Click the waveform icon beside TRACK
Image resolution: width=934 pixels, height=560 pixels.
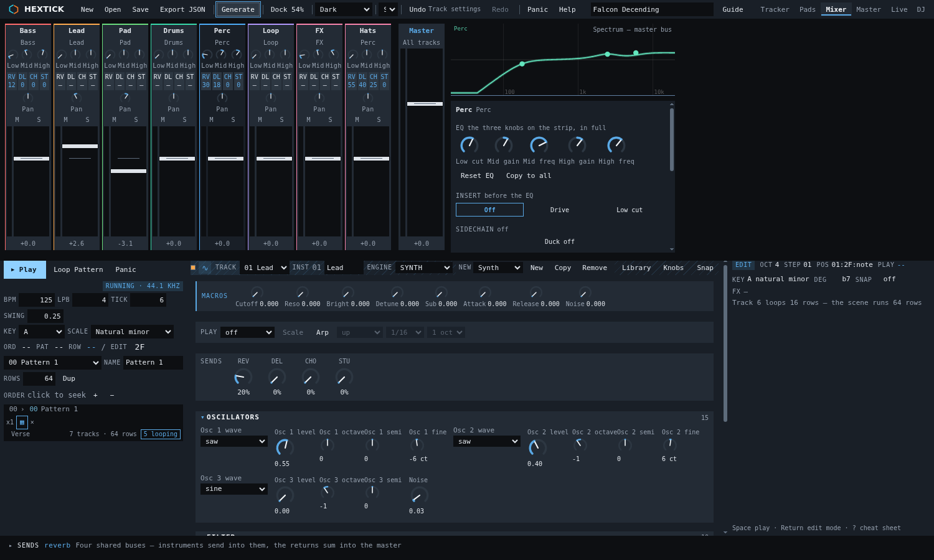[x=205, y=268]
